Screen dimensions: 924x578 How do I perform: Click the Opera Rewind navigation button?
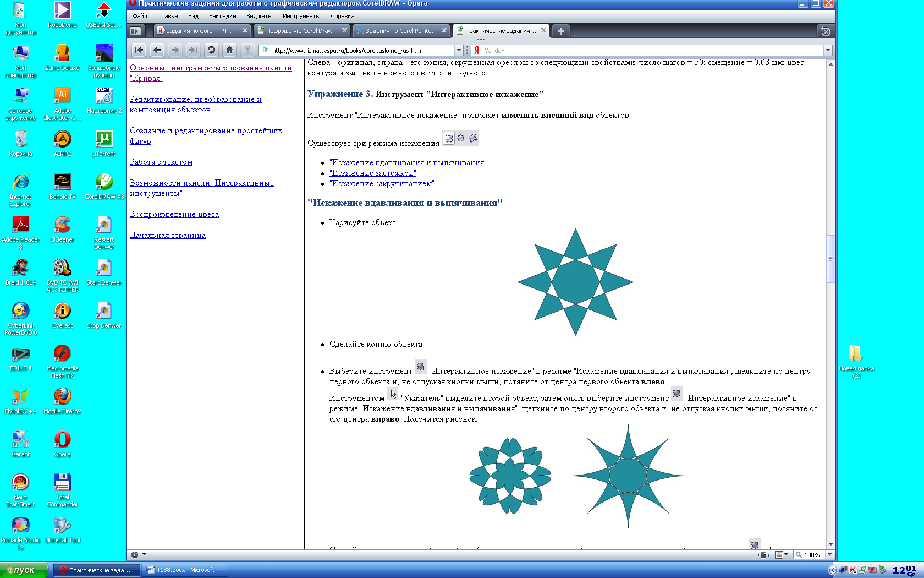click(139, 50)
